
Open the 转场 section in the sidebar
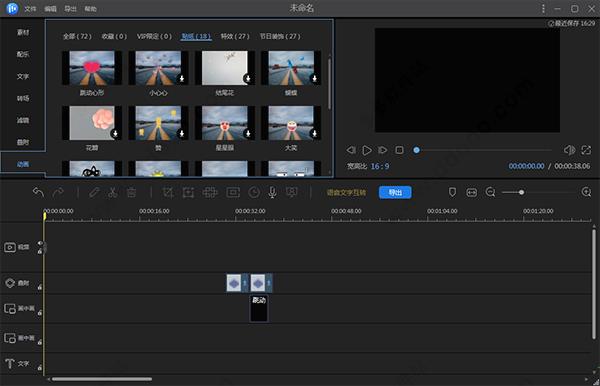23,98
